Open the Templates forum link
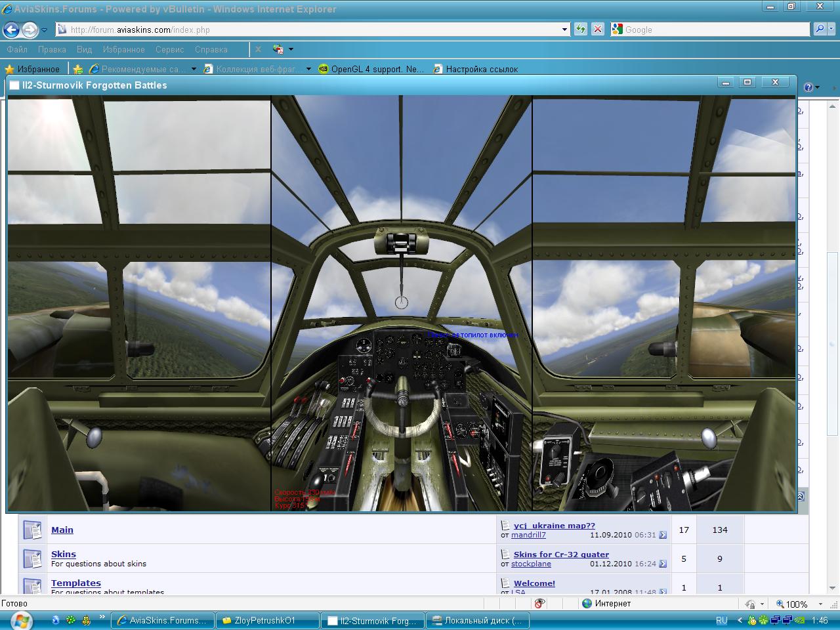Viewport: 840px width, 630px height. click(x=76, y=583)
